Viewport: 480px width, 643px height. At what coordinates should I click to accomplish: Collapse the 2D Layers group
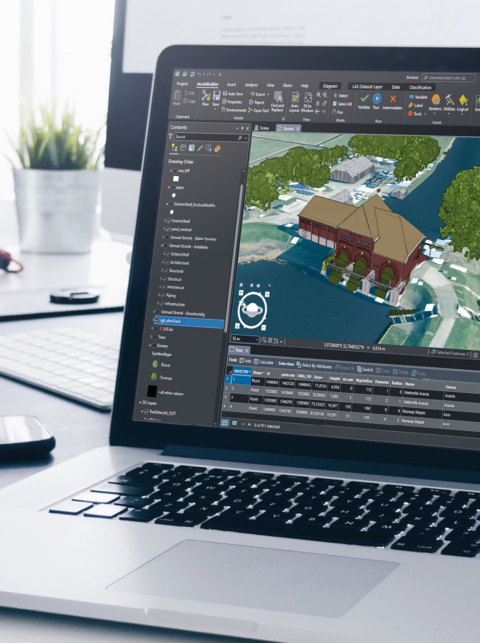[139, 403]
